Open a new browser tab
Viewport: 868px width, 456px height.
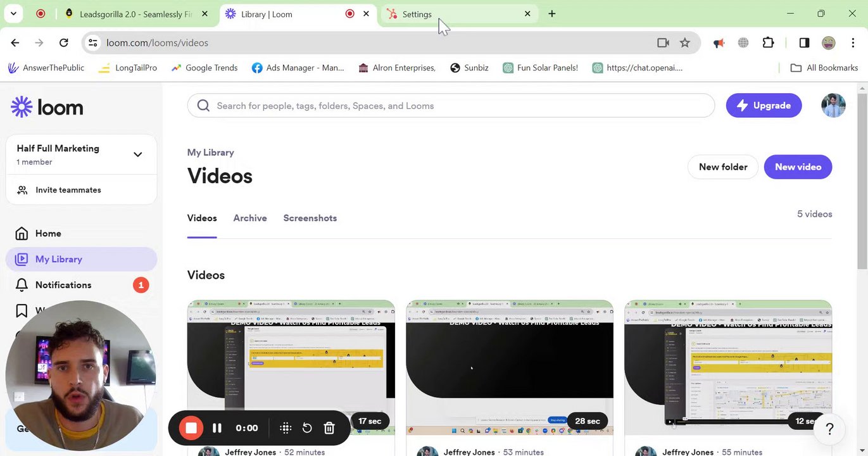[x=552, y=14]
